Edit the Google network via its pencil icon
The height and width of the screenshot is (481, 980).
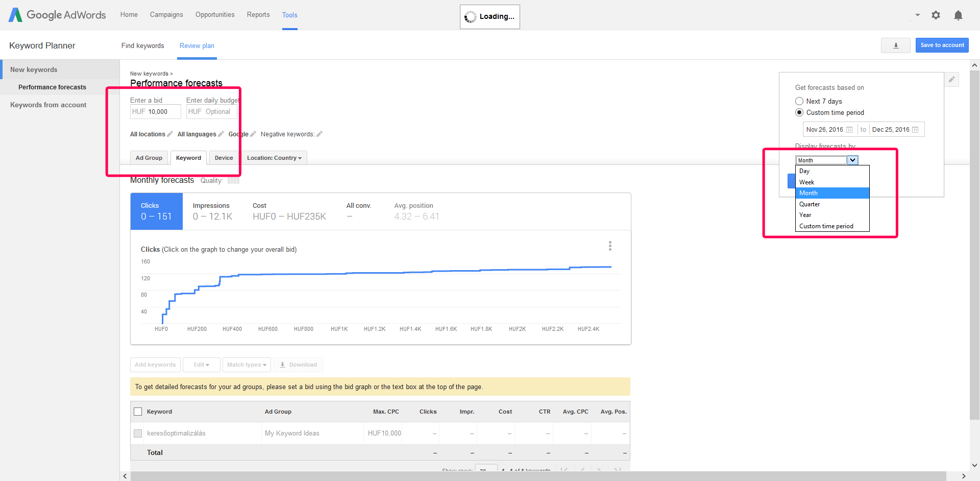(253, 134)
